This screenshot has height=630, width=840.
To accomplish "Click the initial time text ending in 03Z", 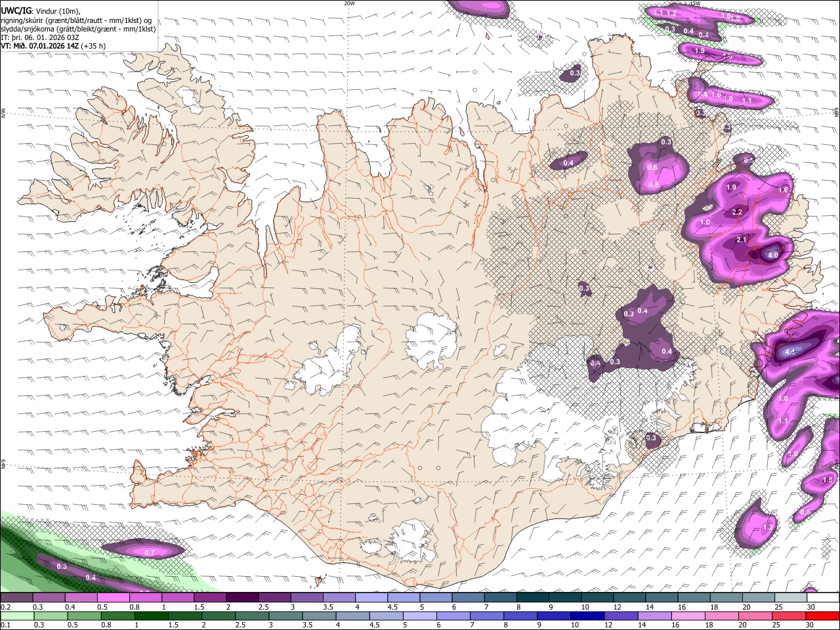I will 40,37.
